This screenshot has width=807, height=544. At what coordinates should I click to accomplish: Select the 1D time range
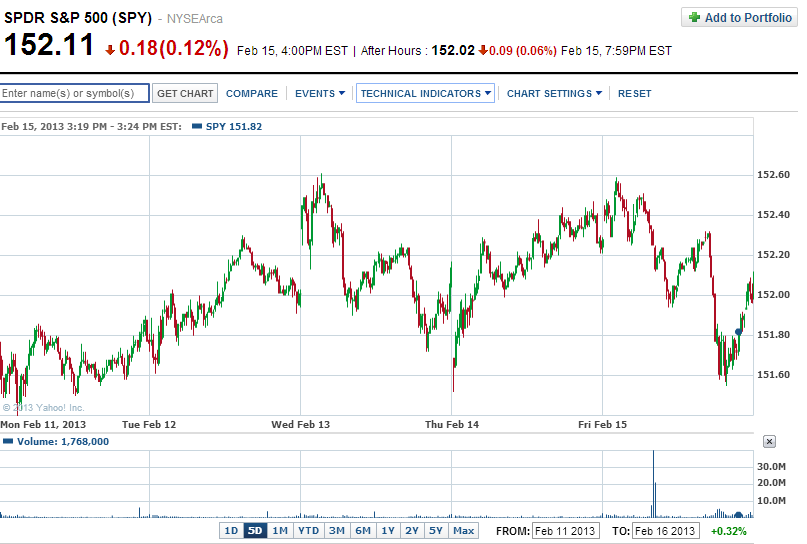231,531
